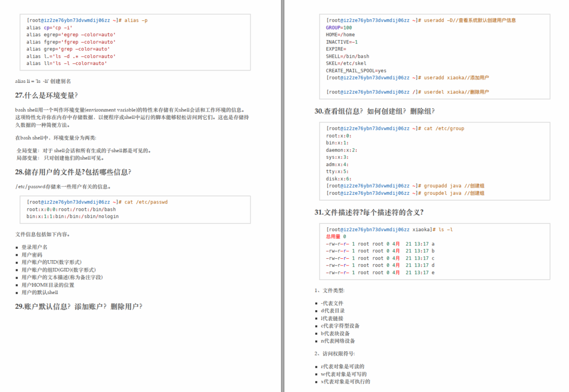Viewport: 569px width, 392px height.
Task: Click the line '在bash shell中,环境变量分为两类:'
Action: coord(55,138)
